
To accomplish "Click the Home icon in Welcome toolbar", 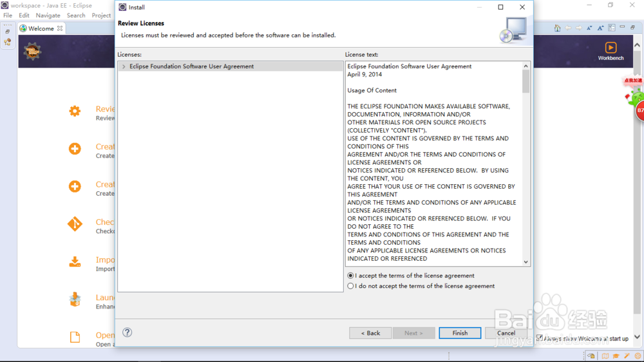I will [x=558, y=28].
